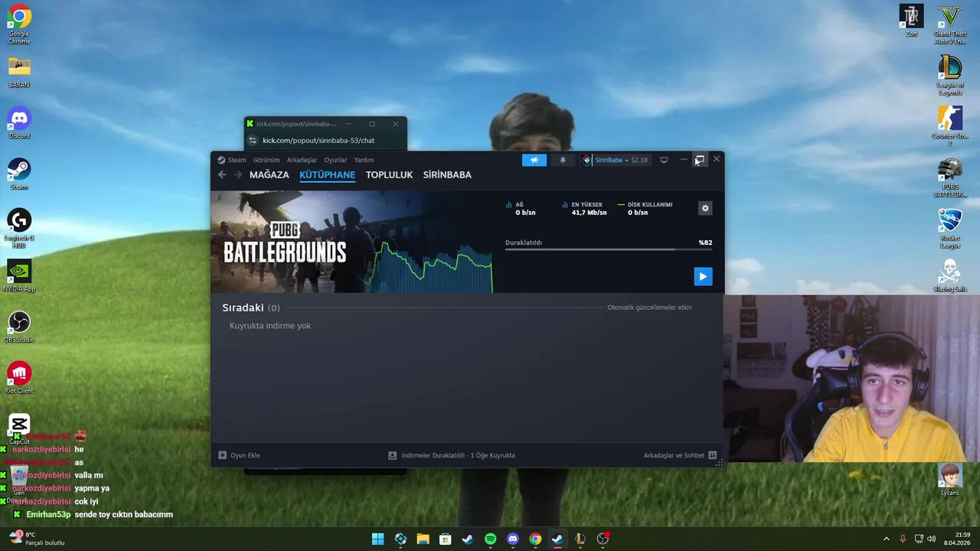
Task: Open NVIDIA App desktop icon
Action: click(19, 277)
